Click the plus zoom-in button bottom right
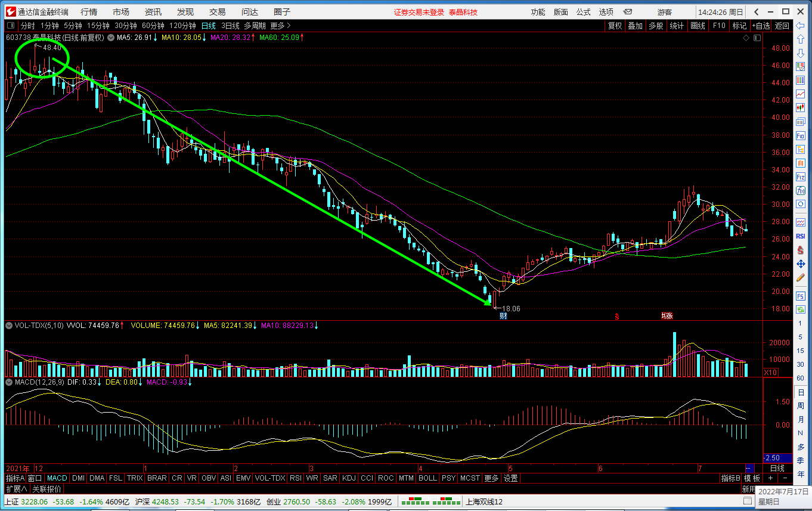 click(770, 478)
